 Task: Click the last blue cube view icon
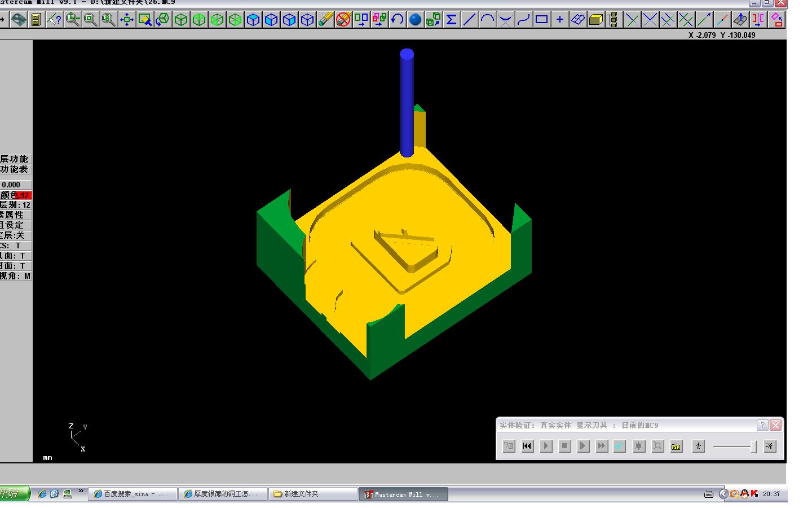tap(307, 20)
